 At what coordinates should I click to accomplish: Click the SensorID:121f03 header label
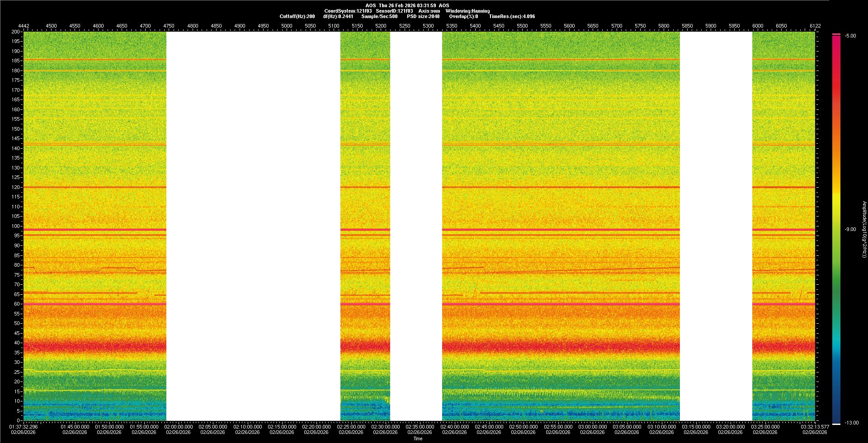(394, 11)
